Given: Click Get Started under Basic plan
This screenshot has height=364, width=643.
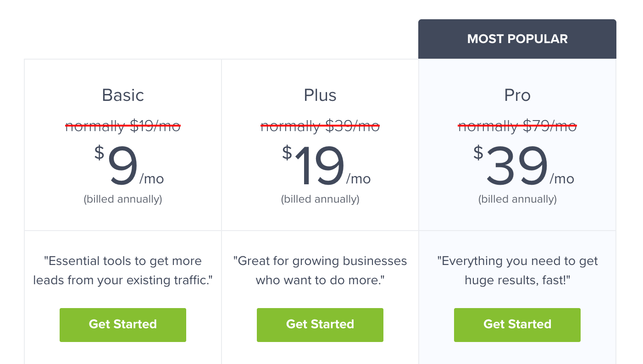Looking at the screenshot, I should pyautogui.click(x=123, y=325).
